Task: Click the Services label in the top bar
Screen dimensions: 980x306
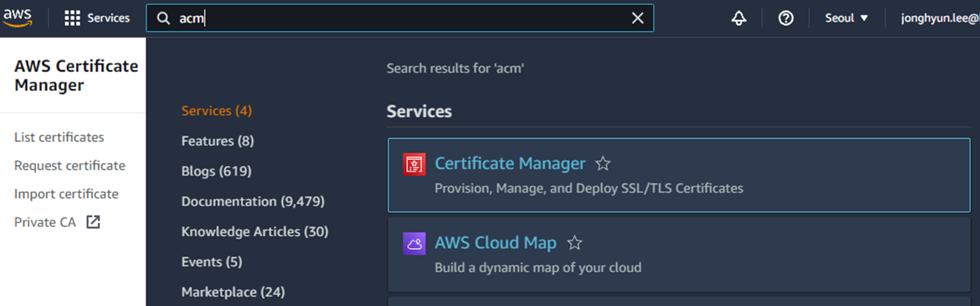Action: [x=108, y=18]
